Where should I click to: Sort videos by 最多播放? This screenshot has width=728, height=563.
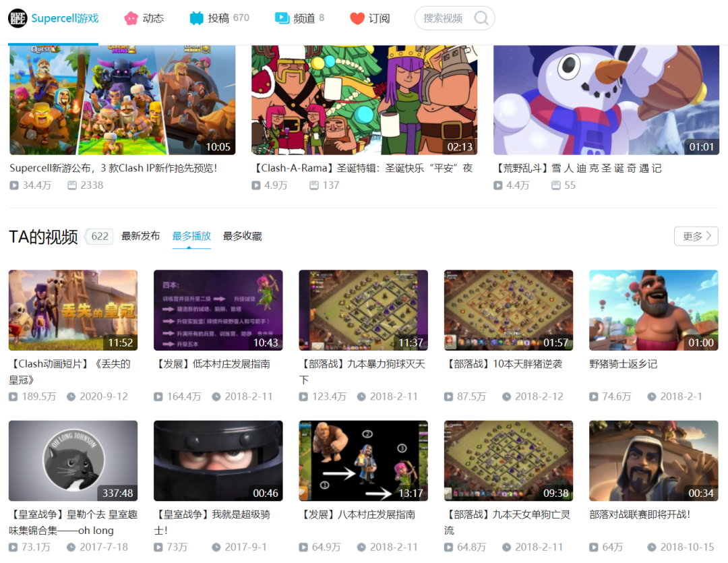(191, 236)
